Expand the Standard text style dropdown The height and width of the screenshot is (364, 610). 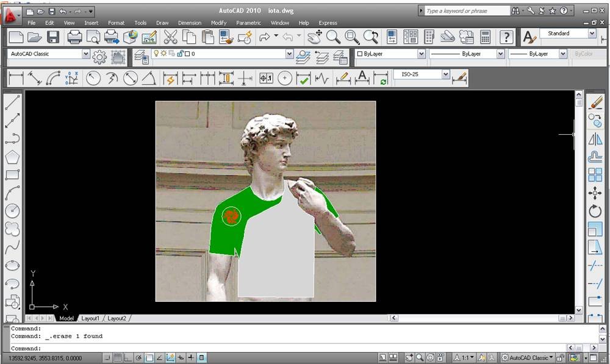coord(592,34)
